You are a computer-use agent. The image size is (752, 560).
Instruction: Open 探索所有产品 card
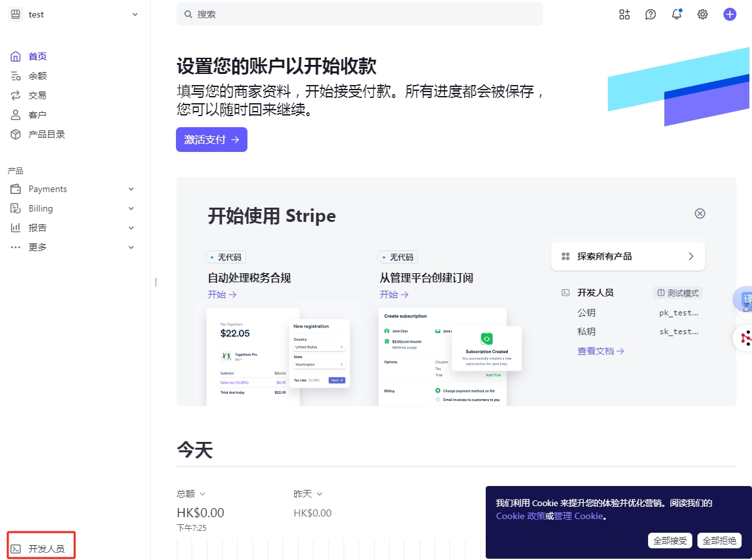pos(628,256)
